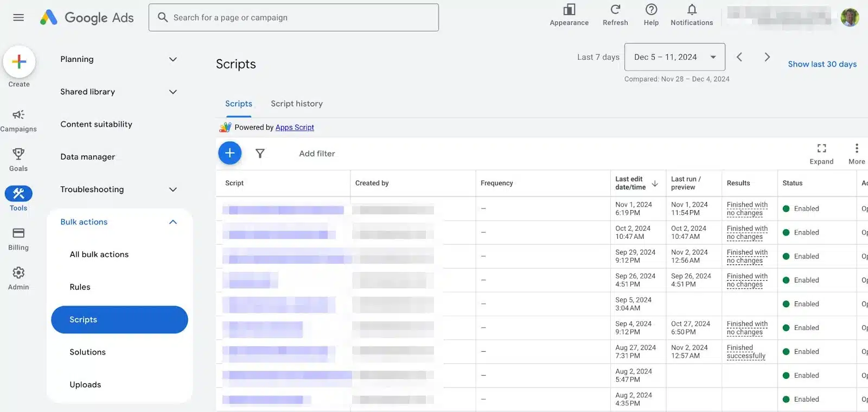Viewport: 868px width, 412px height.
Task: Expand the scripts table to full view
Action: tap(821, 153)
